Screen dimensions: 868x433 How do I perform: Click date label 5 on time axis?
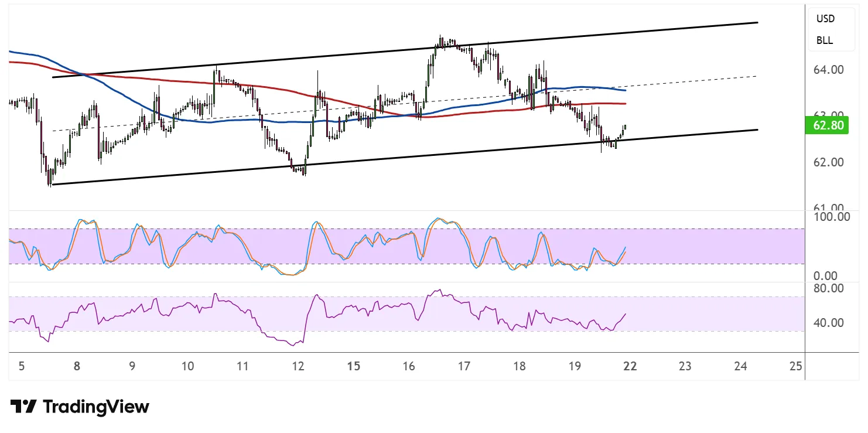[22, 367]
